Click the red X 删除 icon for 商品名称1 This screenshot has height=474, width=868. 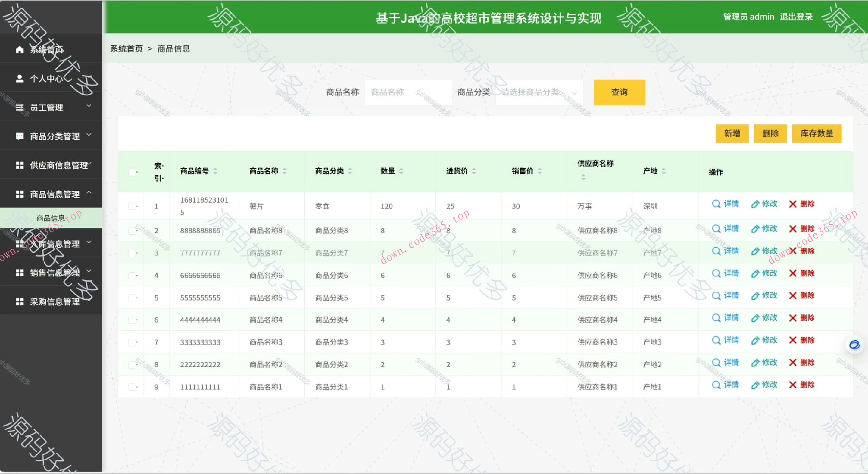(793, 385)
